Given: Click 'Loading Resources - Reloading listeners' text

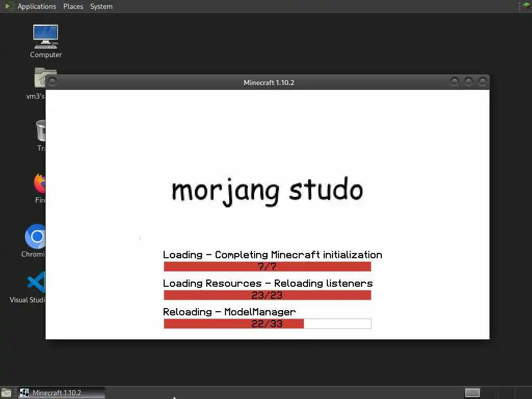Looking at the screenshot, I should (268, 283).
